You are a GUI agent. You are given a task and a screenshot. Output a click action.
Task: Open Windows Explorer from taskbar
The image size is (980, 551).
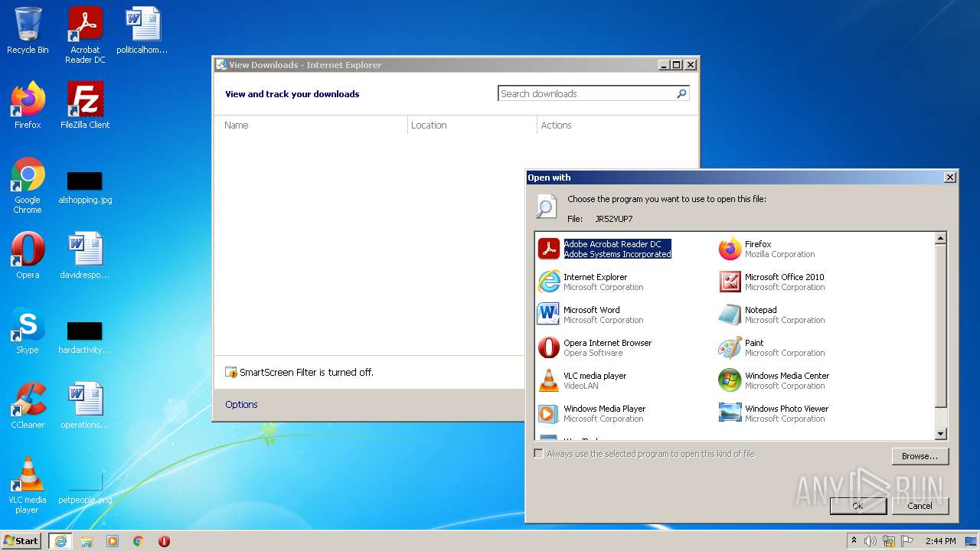click(87, 541)
